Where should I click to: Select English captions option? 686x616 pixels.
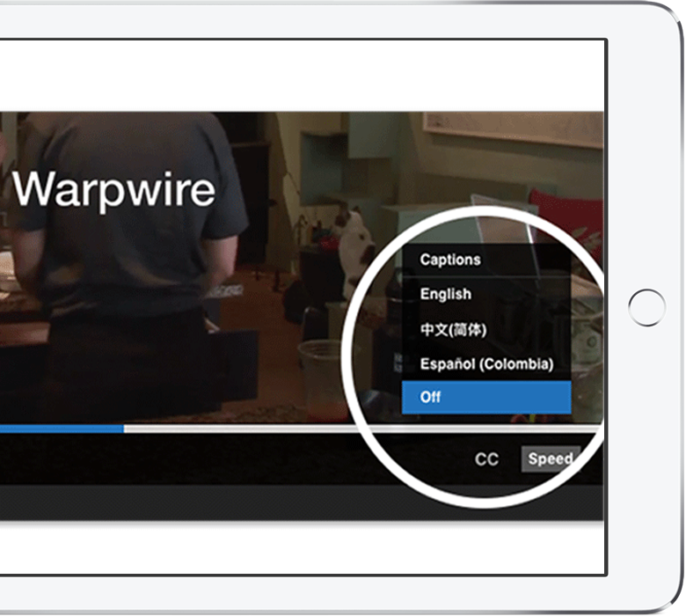click(x=486, y=294)
